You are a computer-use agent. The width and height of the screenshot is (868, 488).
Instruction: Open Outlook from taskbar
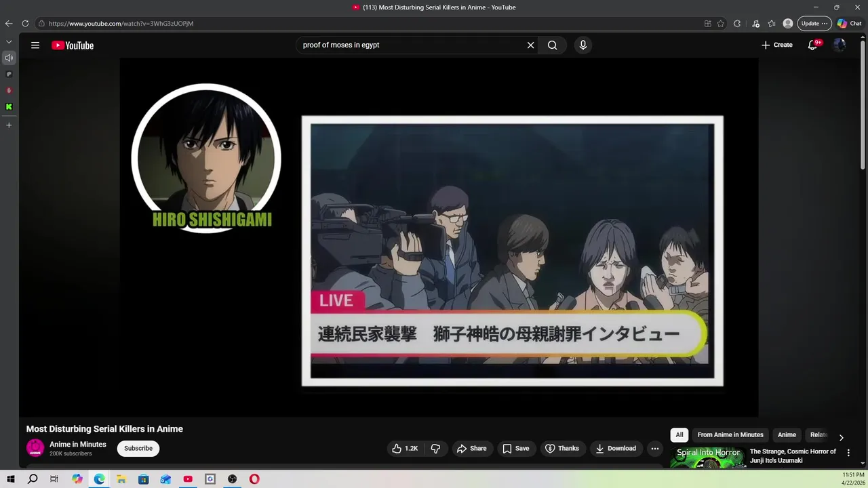pos(165,479)
